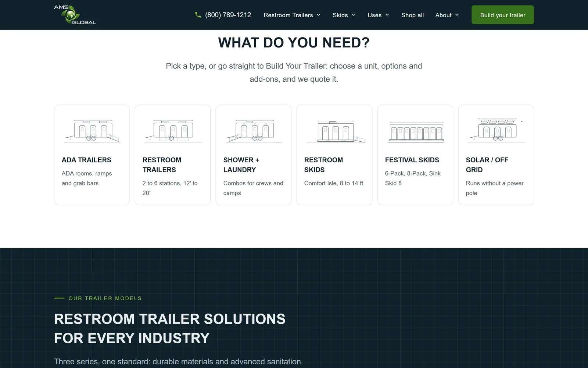The height and width of the screenshot is (368, 588).
Task: Open the ADA TRAILERS card title
Action: pos(86,160)
